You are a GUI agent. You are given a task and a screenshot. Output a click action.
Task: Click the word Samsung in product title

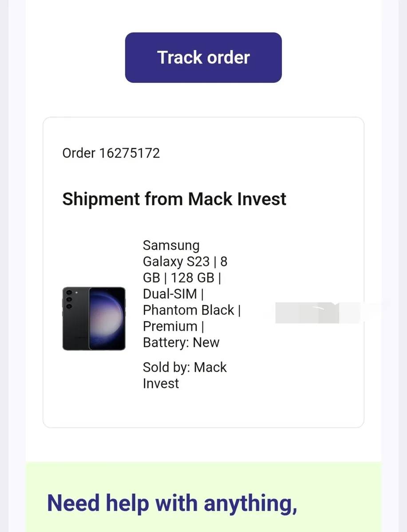(171, 245)
